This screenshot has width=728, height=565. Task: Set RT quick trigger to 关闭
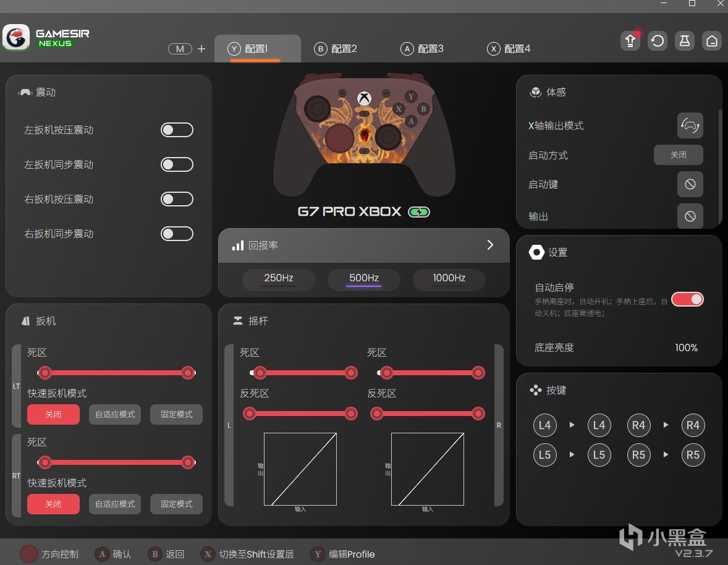[x=53, y=504]
